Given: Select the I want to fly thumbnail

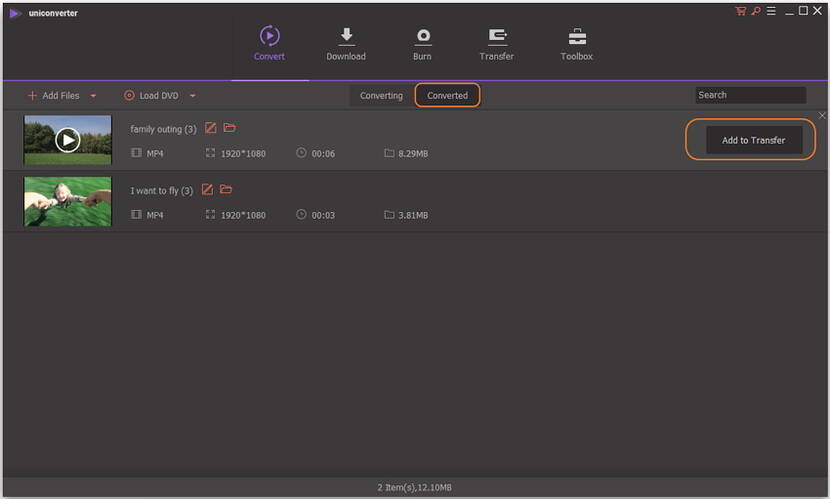Looking at the screenshot, I should pos(68,202).
